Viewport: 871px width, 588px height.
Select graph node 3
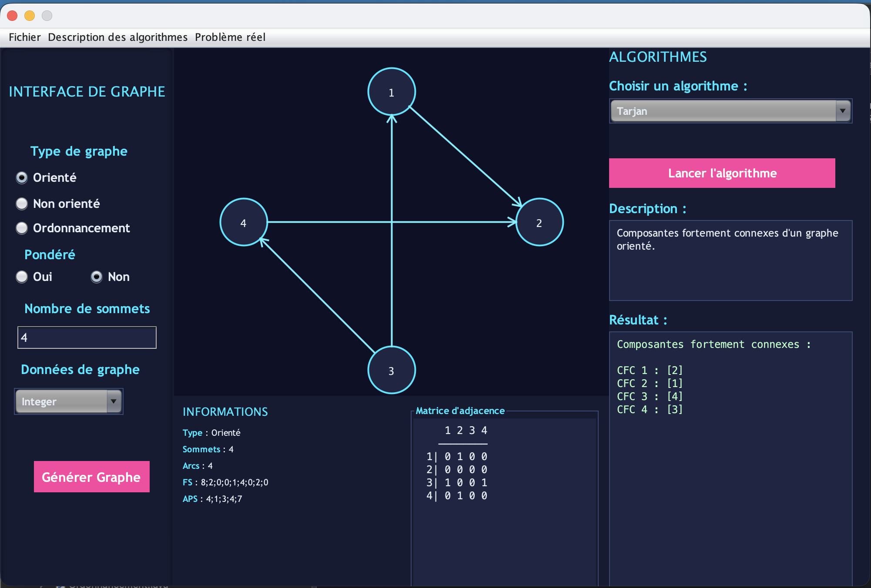click(x=392, y=370)
